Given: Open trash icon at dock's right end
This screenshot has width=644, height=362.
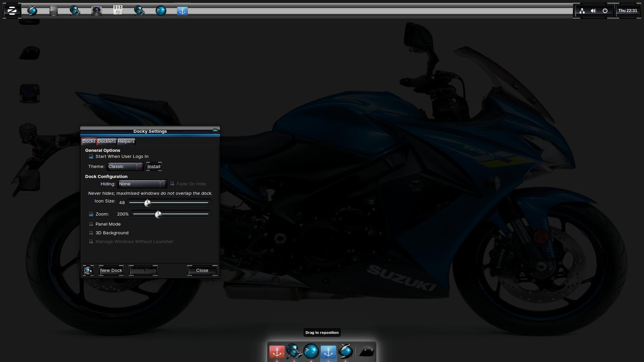Looking at the screenshot, I should click(367, 352).
